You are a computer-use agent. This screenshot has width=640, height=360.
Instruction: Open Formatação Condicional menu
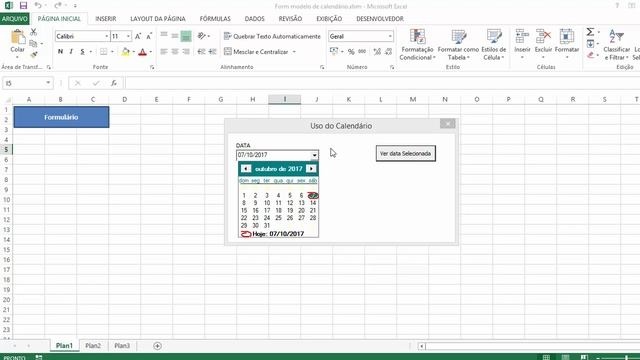coord(417,44)
